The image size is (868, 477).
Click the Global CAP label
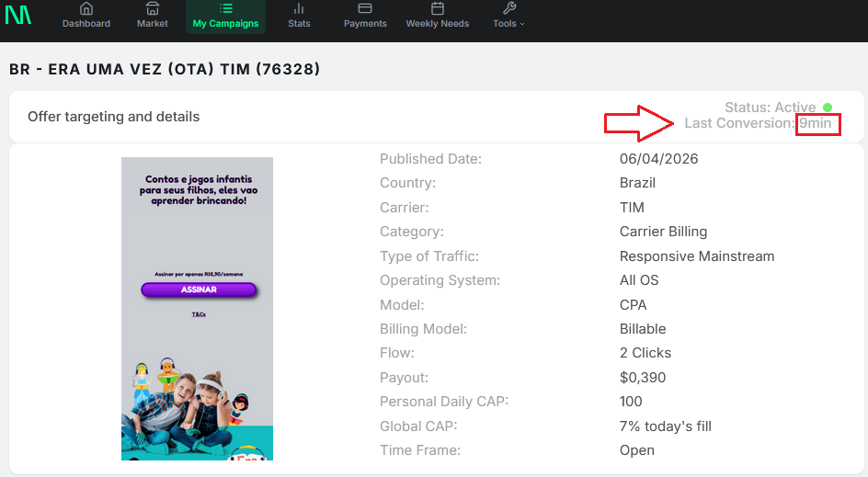[418, 426]
